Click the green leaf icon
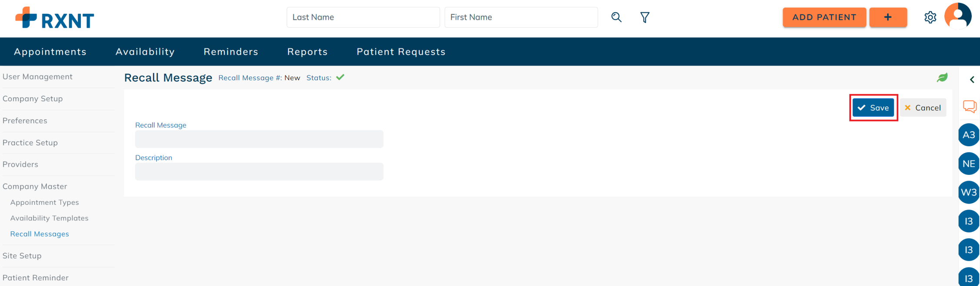Viewport: 980px width, 286px height. (942, 78)
